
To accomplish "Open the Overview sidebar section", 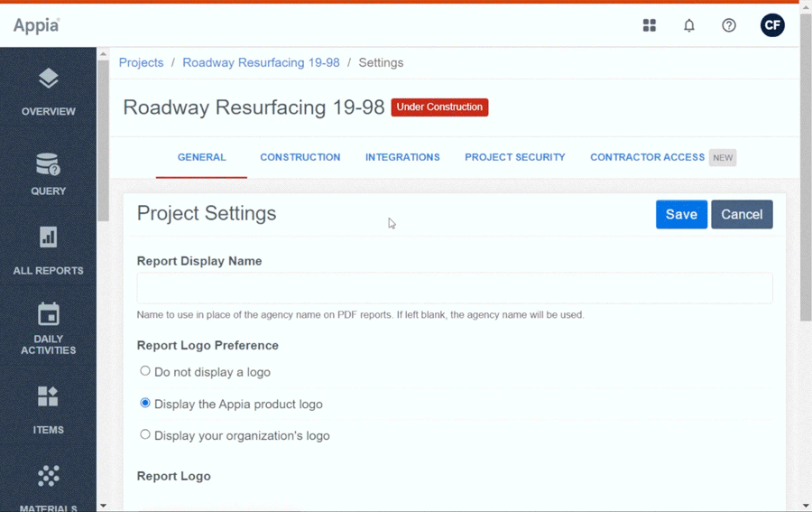I will pyautogui.click(x=48, y=92).
